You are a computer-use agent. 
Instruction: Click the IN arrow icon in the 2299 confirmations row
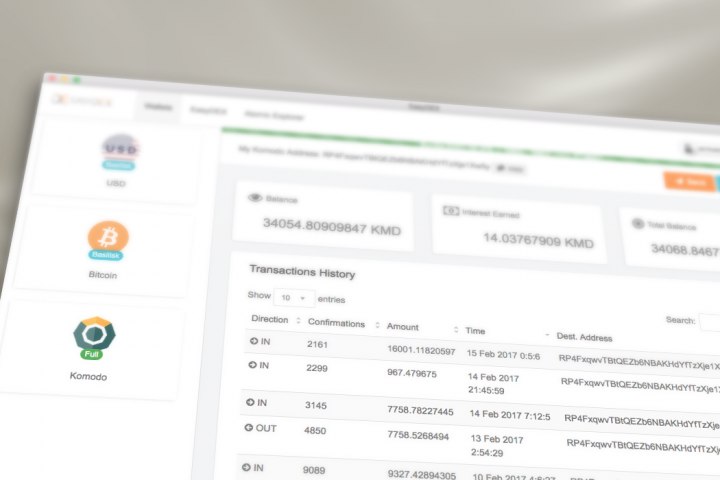(253, 365)
